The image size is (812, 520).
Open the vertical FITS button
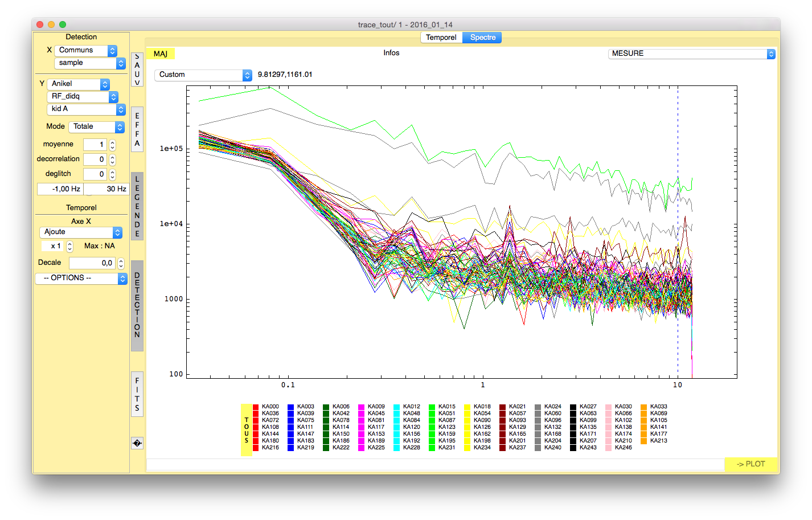137,394
